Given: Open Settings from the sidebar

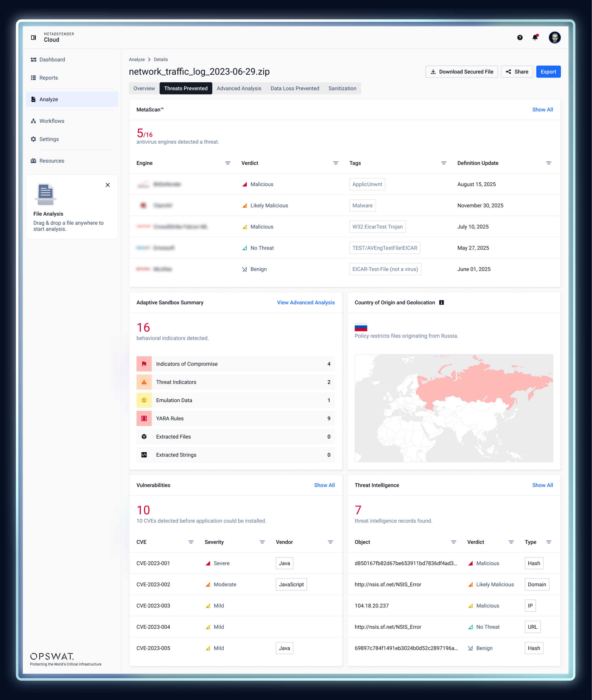Looking at the screenshot, I should click(49, 139).
